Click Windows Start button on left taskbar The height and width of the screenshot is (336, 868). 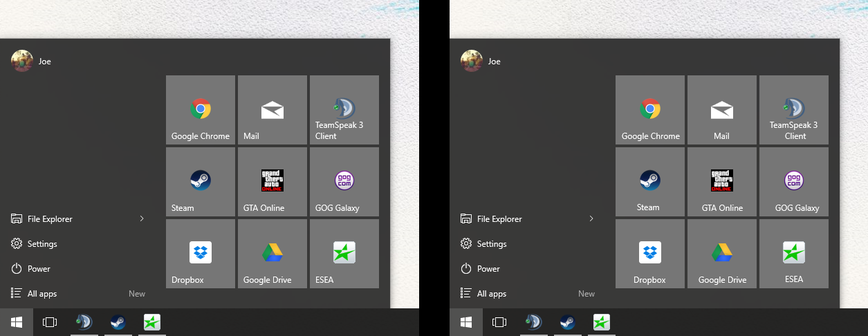coord(17,322)
